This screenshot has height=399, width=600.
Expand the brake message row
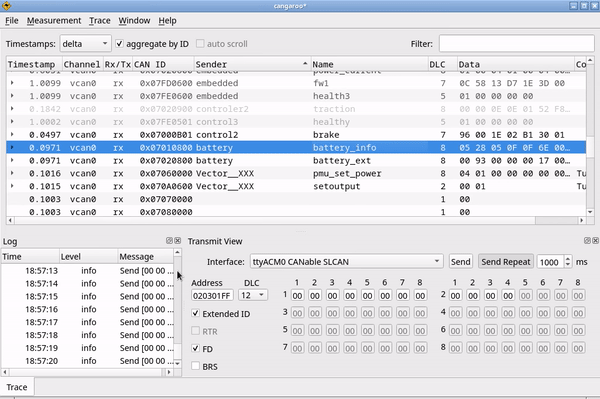12,135
